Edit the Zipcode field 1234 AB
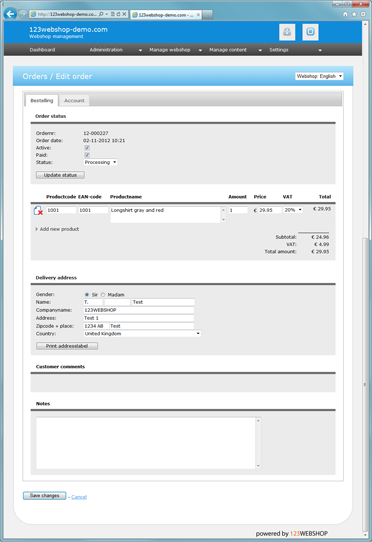 [96, 326]
